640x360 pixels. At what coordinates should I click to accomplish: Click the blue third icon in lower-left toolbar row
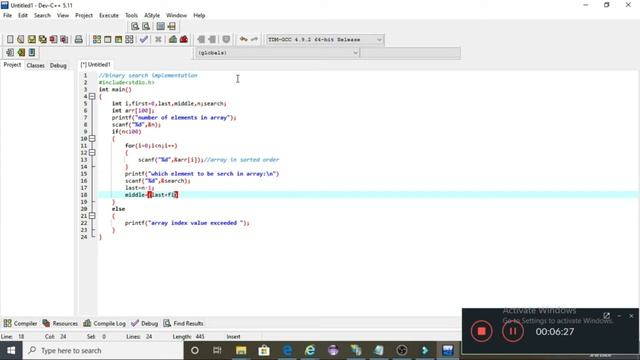click(x=32, y=53)
